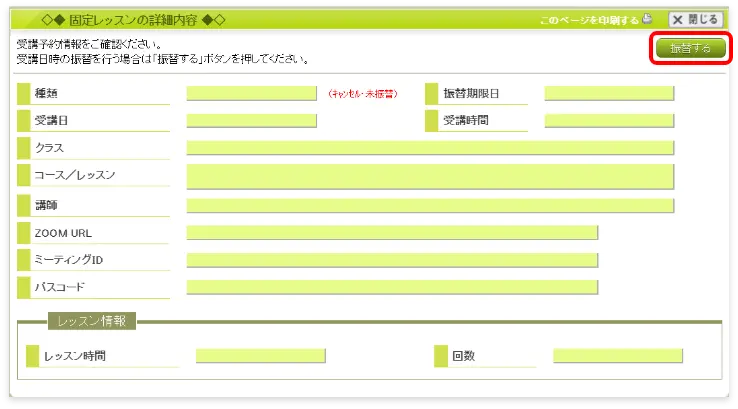Click the クラス value field
The width and height of the screenshot is (738, 409).
click(430, 148)
